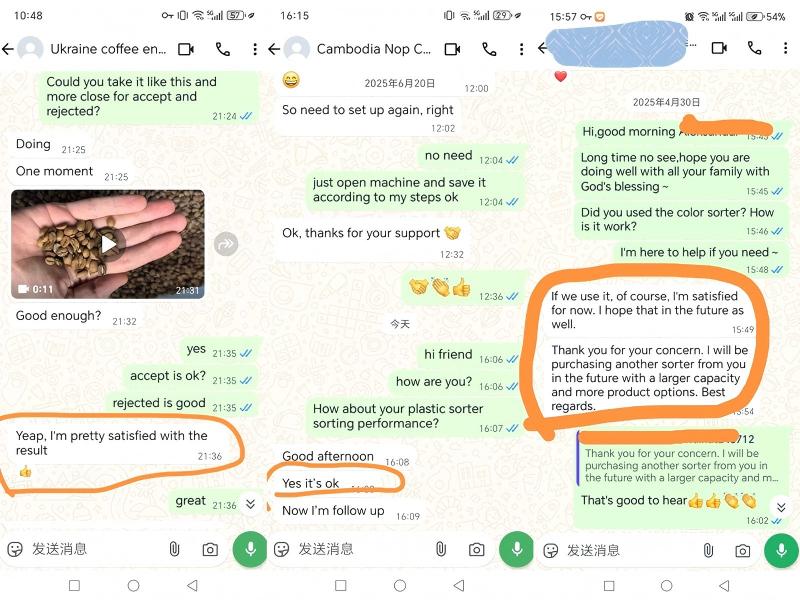800x600 pixels.
Task: Play the coffee beans video
Action: click(x=108, y=244)
